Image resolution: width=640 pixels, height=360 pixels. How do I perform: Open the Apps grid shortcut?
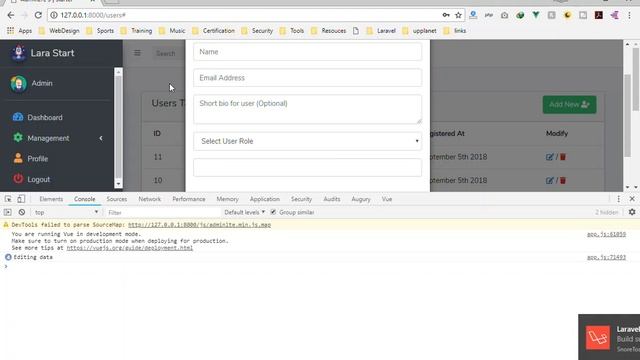point(19,31)
